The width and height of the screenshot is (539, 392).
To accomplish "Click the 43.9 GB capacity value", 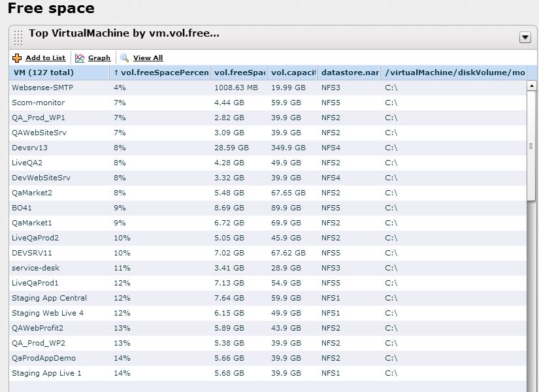I will click(x=286, y=328).
